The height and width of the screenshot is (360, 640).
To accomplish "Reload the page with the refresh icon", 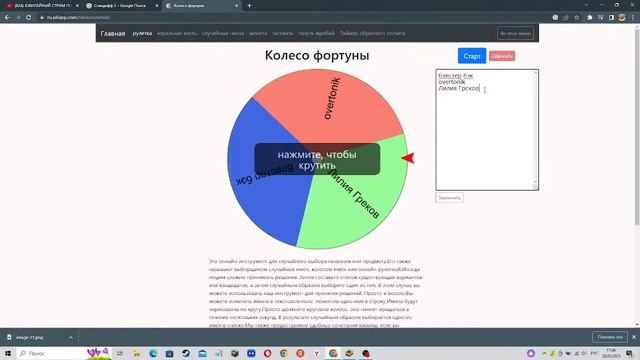I will pyautogui.click(x=29, y=18).
